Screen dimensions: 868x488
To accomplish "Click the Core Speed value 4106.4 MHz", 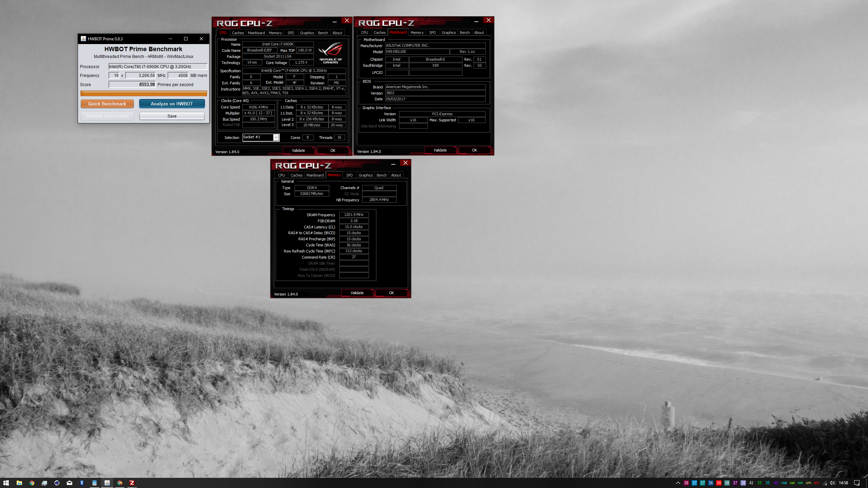I will pyautogui.click(x=258, y=107).
